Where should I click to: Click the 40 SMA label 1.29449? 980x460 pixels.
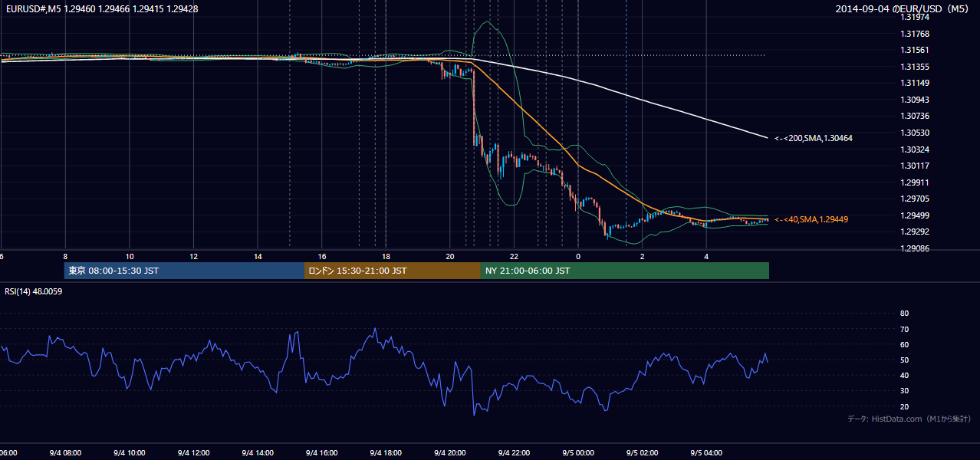click(x=811, y=219)
